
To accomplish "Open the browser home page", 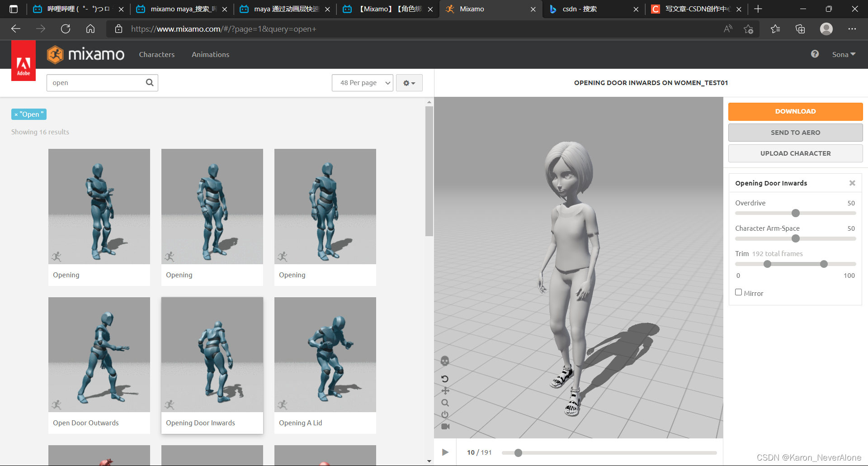I will point(90,29).
